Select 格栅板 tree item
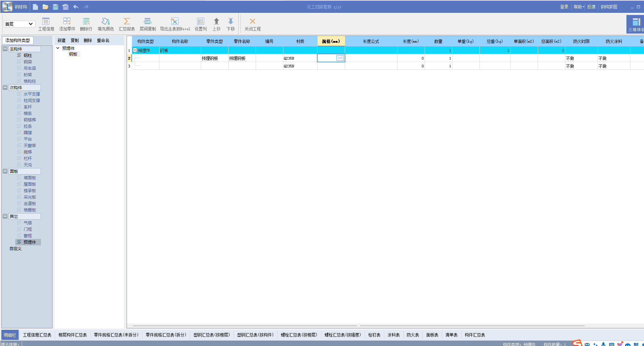644x346 pixels. 30,210
